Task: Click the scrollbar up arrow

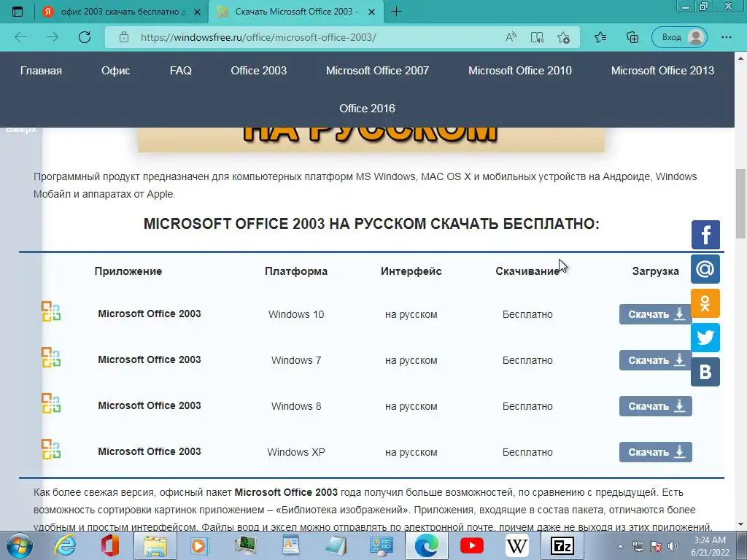Action: [x=741, y=58]
